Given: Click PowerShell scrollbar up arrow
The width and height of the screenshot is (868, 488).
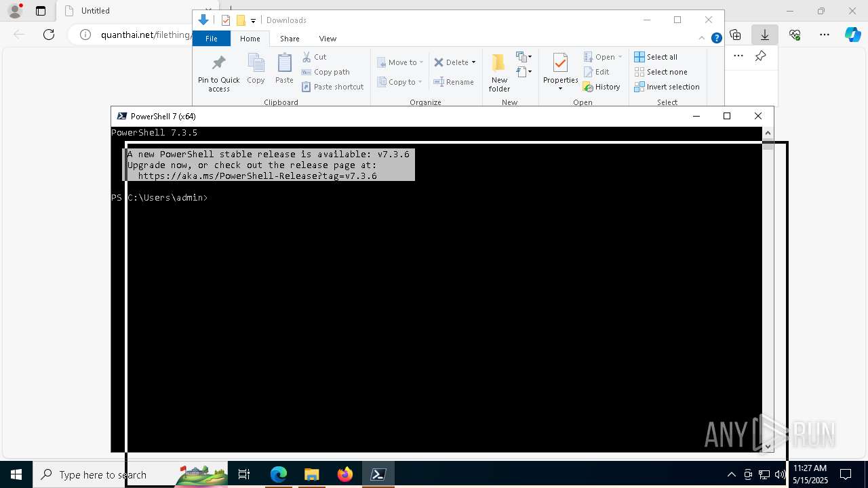Looking at the screenshot, I should 768,133.
